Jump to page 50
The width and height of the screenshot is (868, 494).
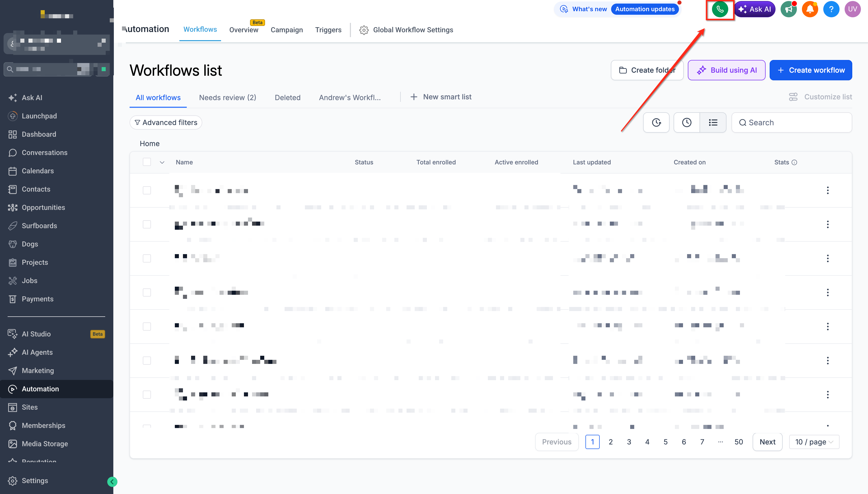coord(738,442)
